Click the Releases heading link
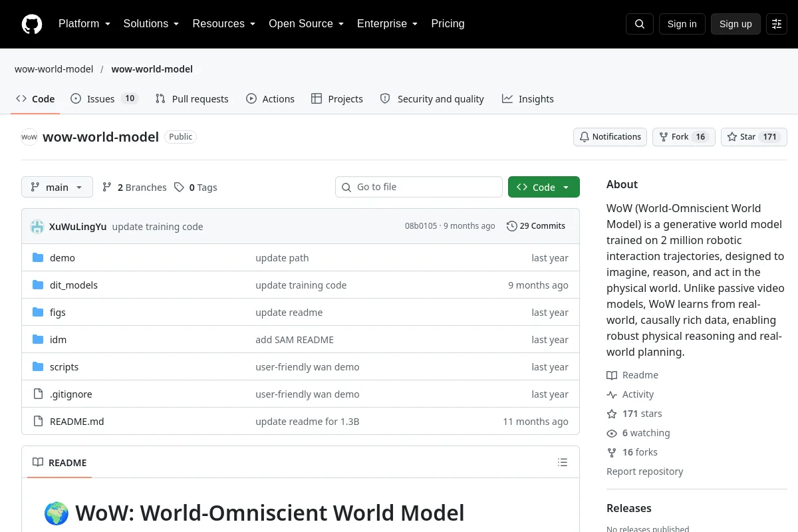 (629, 508)
